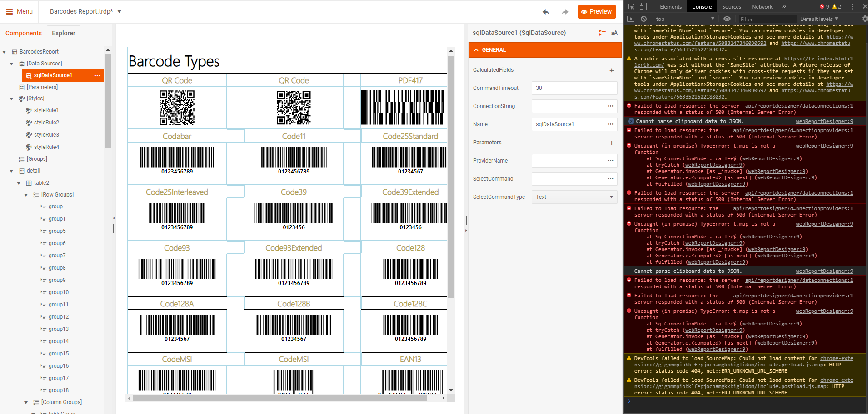Collapse the [Data Sources] node
868x414 pixels.
(x=11, y=64)
